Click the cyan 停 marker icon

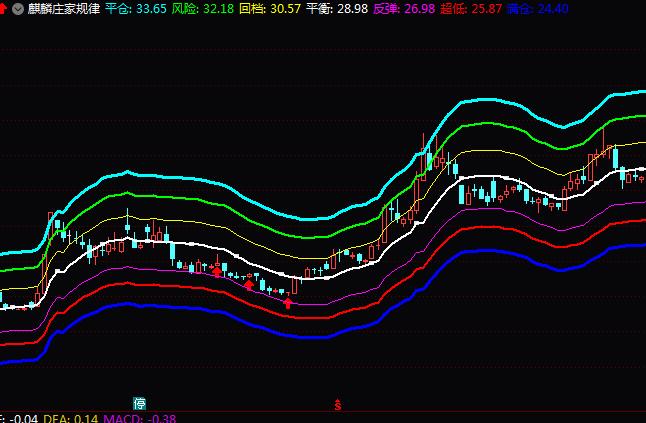tap(140, 404)
